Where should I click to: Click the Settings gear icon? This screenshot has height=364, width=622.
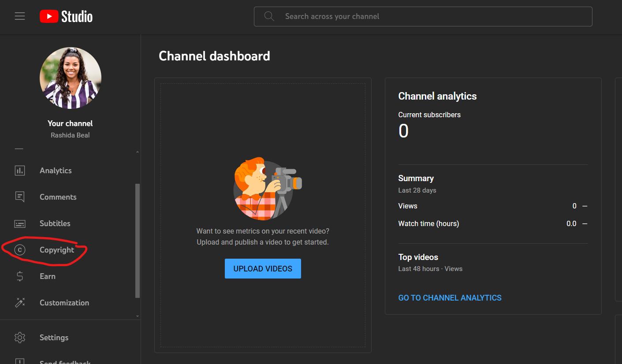tap(20, 338)
